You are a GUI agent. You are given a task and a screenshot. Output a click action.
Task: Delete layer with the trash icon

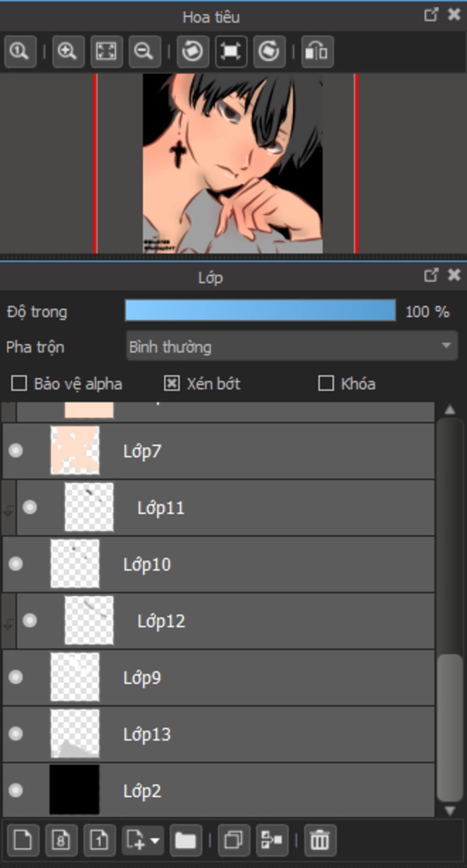319,840
